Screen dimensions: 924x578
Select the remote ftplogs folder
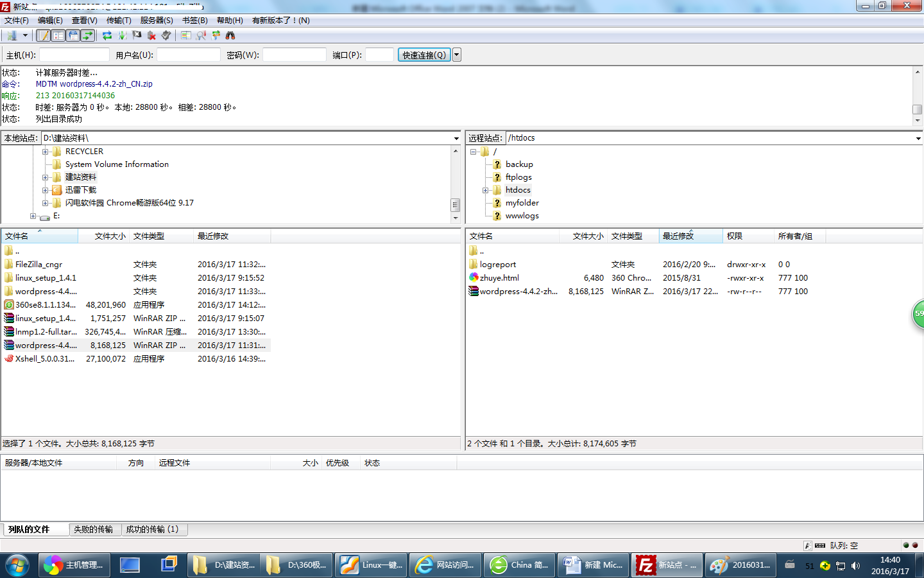[x=518, y=177]
